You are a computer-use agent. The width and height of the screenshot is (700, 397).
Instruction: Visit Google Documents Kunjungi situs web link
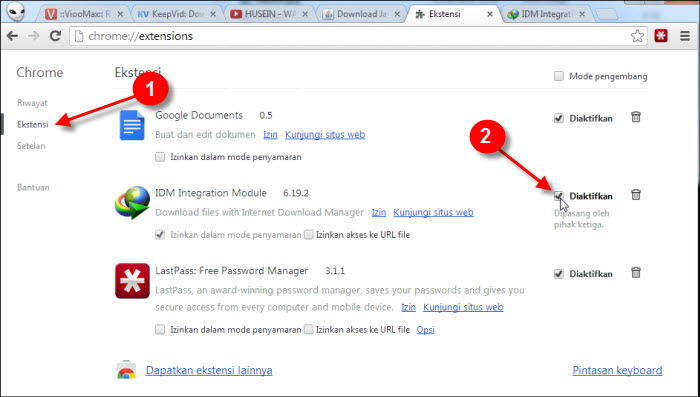click(325, 134)
